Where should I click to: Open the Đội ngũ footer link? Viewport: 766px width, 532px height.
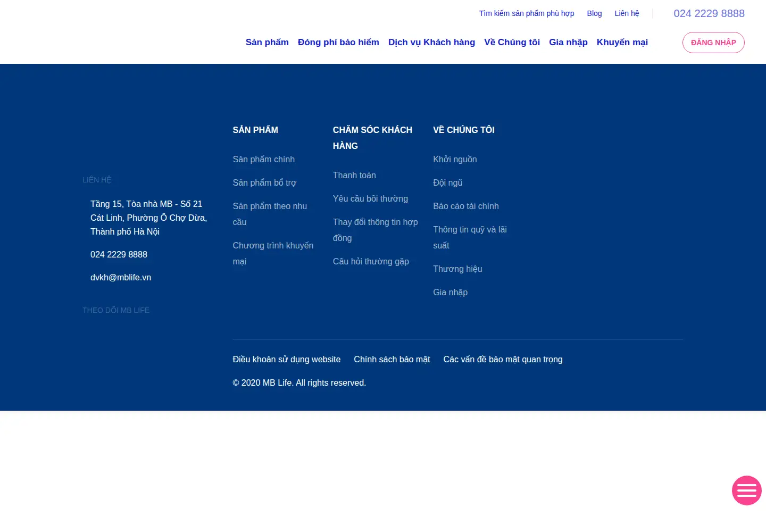click(447, 182)
